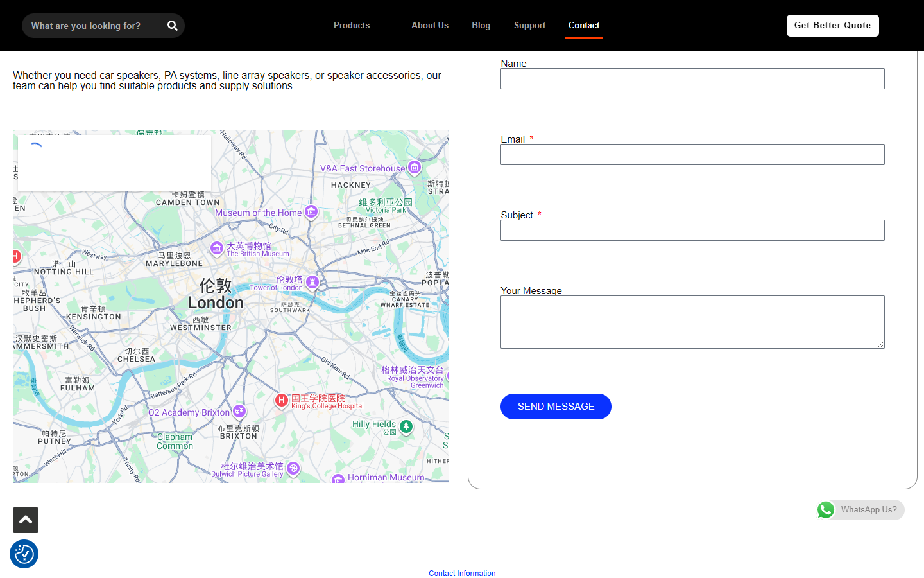Select the Museum of the Home marker icon
This screenshot has height=578, width=924.
point(311,211)
